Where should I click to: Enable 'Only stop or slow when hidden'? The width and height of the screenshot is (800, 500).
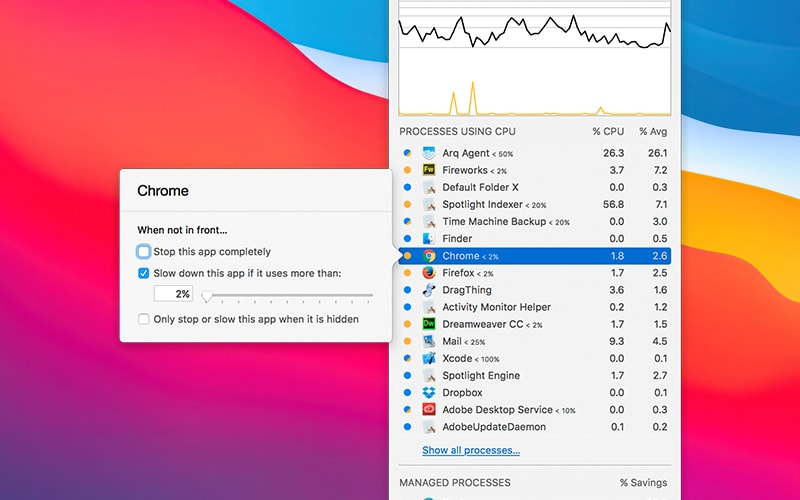click(x=144, y=319)
